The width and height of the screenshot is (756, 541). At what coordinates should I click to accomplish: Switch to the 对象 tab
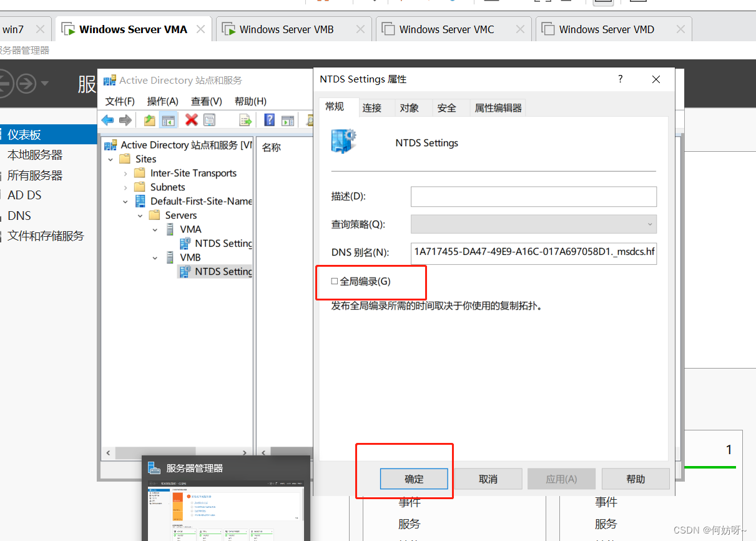click(x=410, y=108)
